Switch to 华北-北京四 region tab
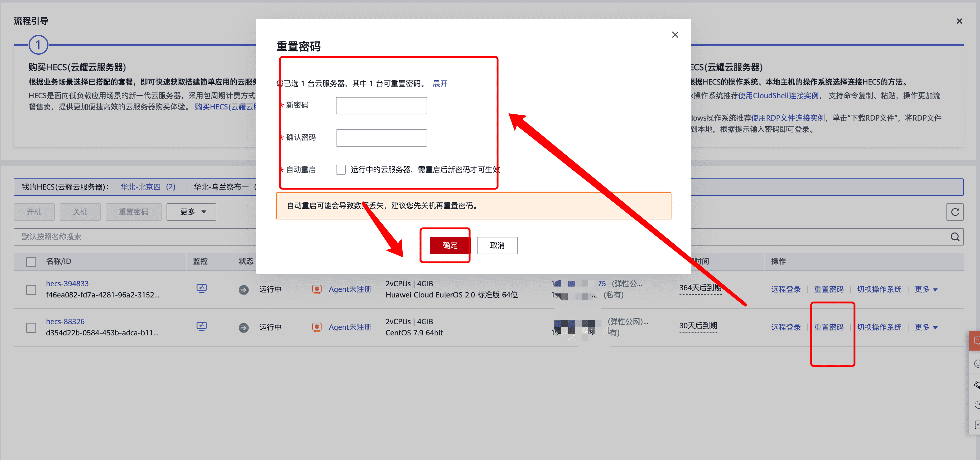This screenshot has width=980, height=460. [148, 187]
